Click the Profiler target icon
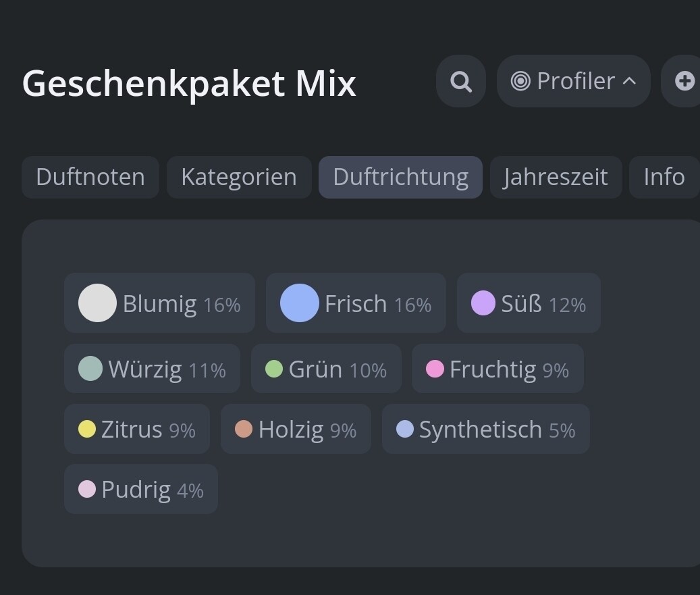Viewport: 700px width, 595px height. coord(520,81)
